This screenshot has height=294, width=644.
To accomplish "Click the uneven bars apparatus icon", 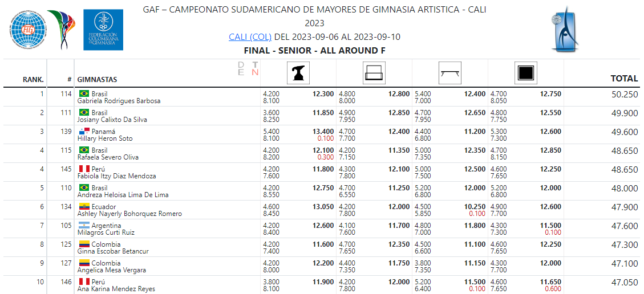I will tap(374, 73).
